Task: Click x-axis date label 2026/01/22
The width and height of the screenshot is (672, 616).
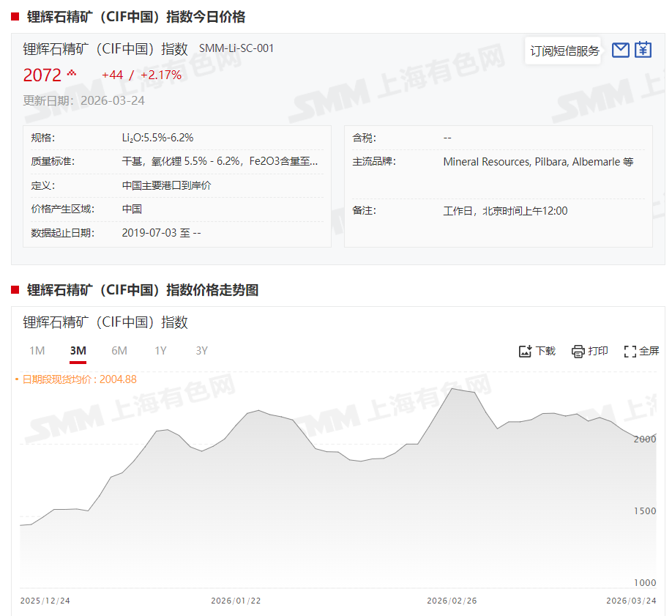Action: (x=236, y=601)
